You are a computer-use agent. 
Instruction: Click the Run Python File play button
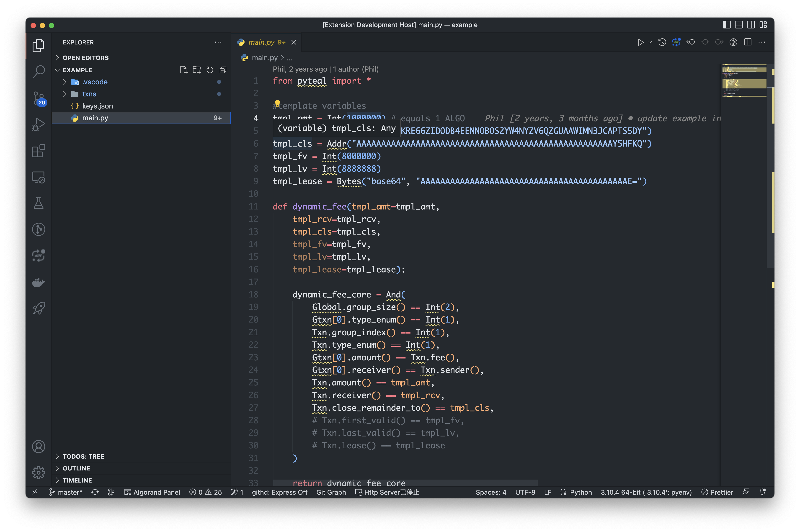point(640,42)
